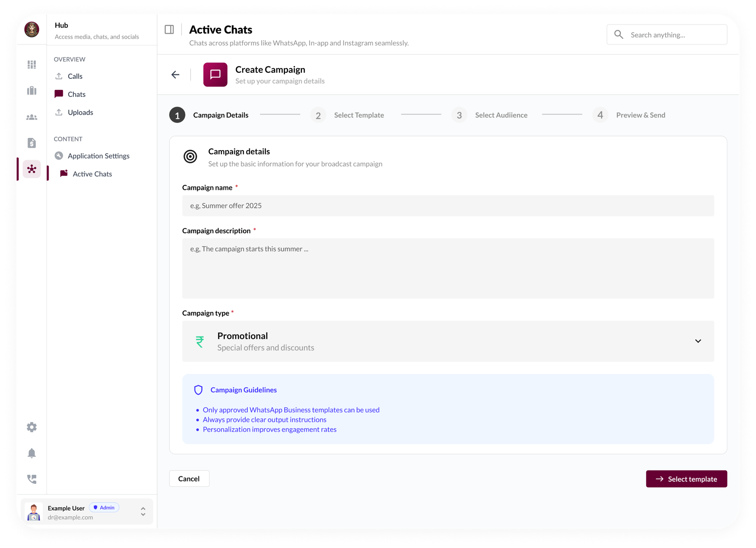Open Active Chats under Content section
The height and width of the screenshot is (548, 756).
tap(93, 174)
